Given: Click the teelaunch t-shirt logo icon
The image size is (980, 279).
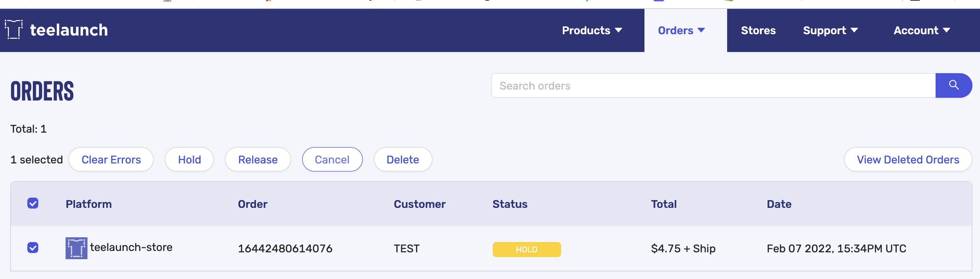Looking at the screenshot, I should pyautogui.click(x=13, y=29).
